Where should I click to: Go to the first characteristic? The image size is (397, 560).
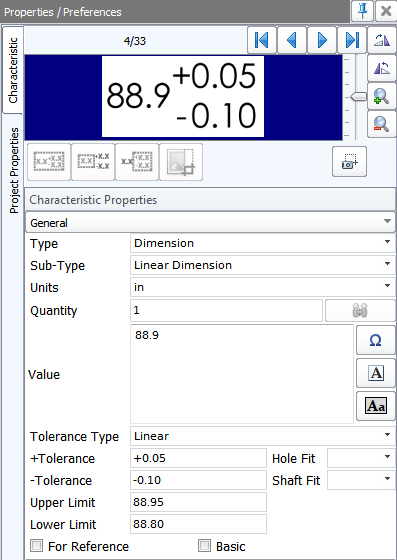coord(262,40)
